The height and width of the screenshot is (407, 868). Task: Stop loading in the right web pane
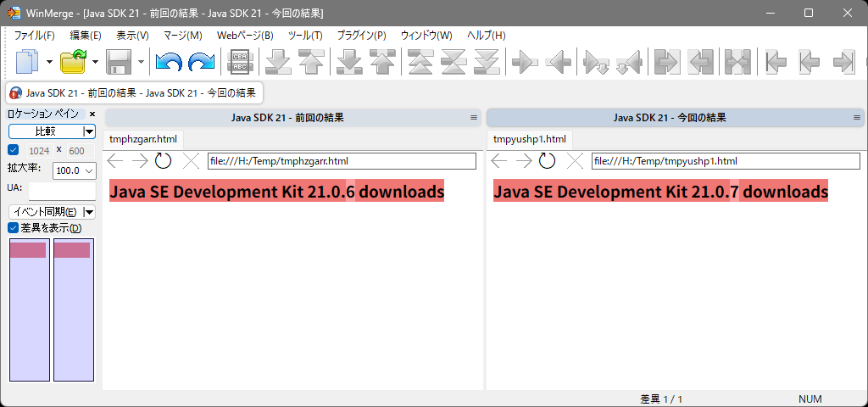click(575, 161)
